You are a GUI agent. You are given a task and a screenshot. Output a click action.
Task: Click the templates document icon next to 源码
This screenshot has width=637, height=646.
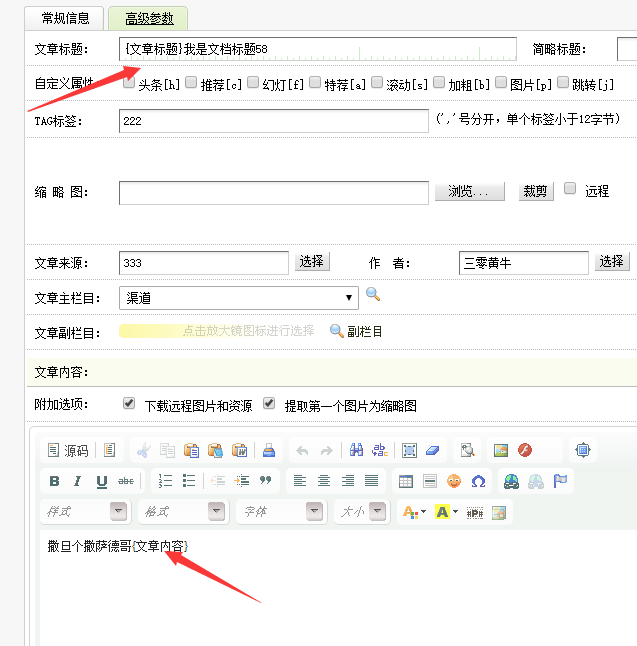pos(110,450)
